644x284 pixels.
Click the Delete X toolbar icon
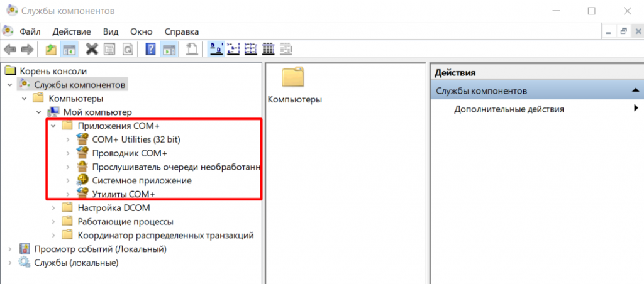[x=92, y=49]
